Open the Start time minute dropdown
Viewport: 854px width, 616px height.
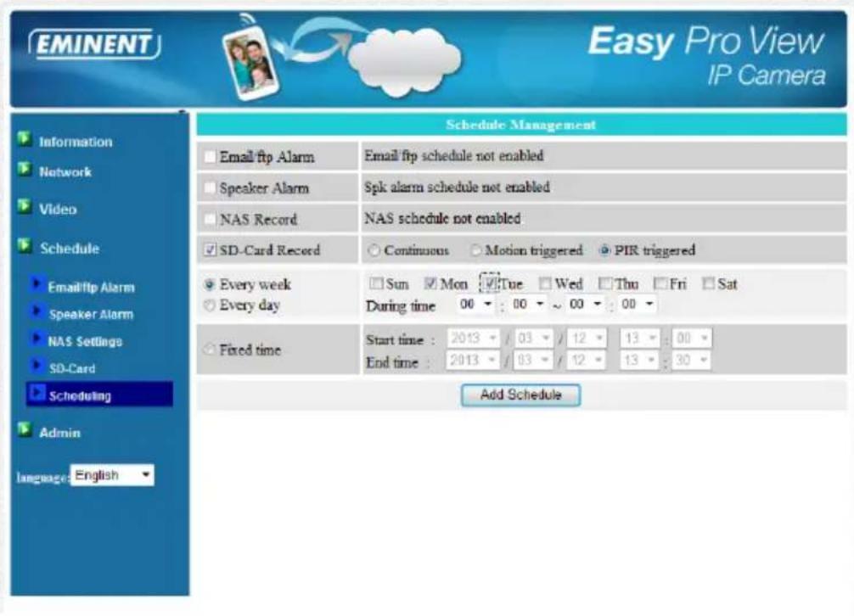pos(692,339)
